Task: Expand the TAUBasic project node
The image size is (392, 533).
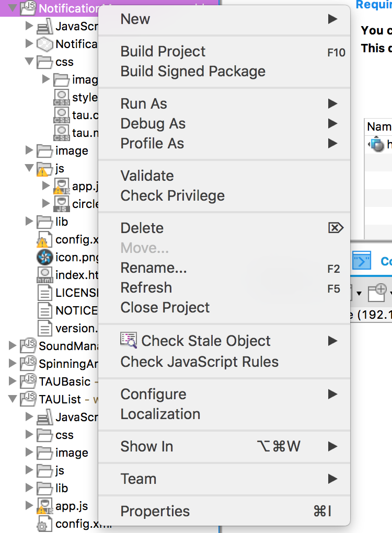Action: [x=13, y=381]
